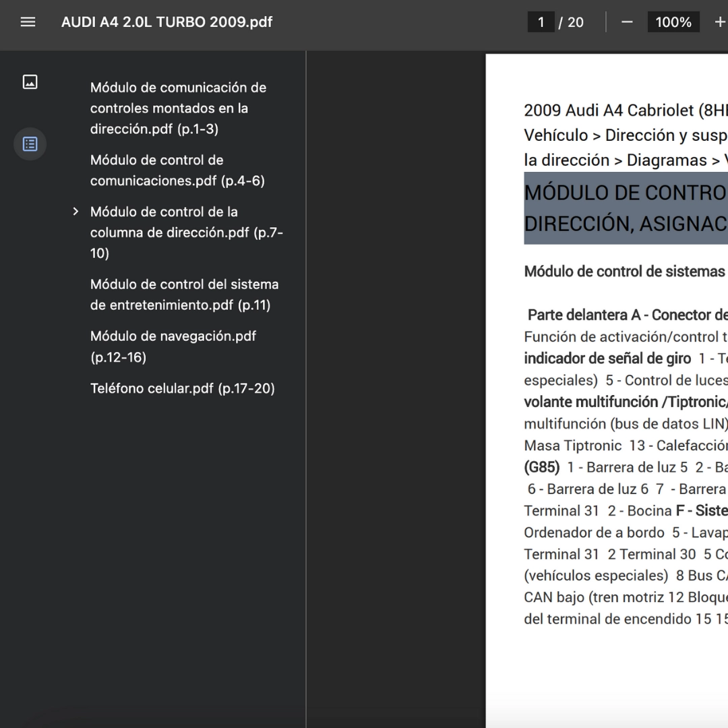The height and width of the screenshot is (728, 728).
Task: Open Módulo de comunicación de controles outline entry
Action: pyautogui.click(x=178, y=108)
